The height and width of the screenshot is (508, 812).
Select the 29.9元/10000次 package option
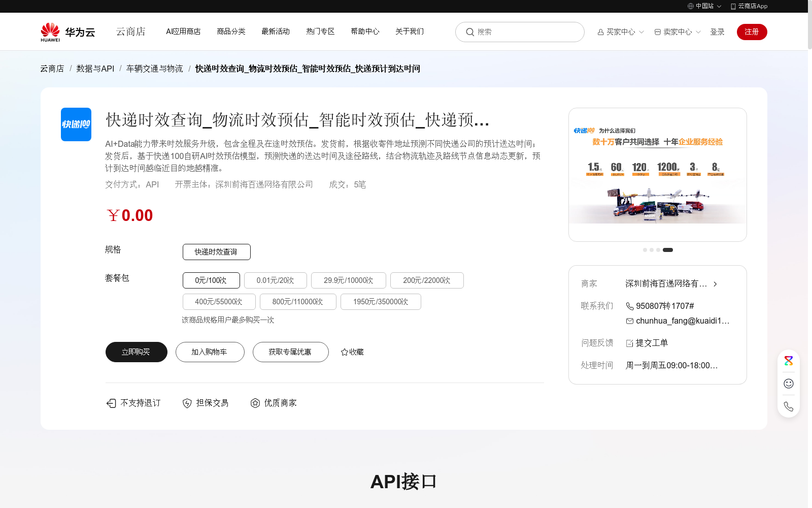348,280
